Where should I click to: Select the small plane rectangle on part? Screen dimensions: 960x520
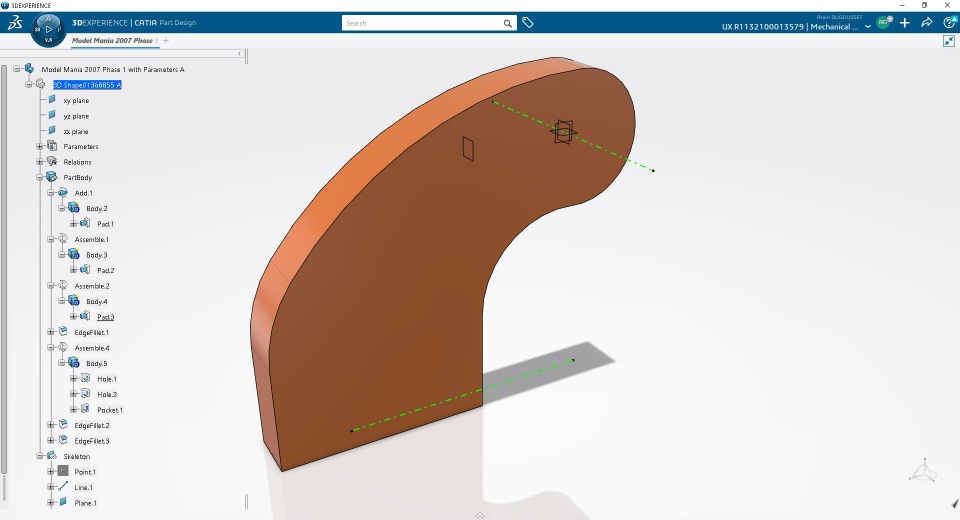[x=468, y=149]
